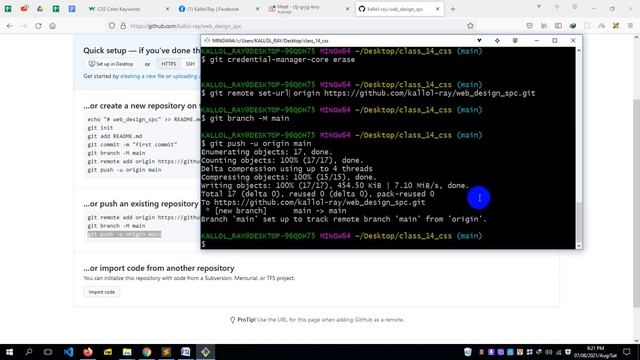
Task: Open Task View on the taskbar
Action: tap(48, 352)
